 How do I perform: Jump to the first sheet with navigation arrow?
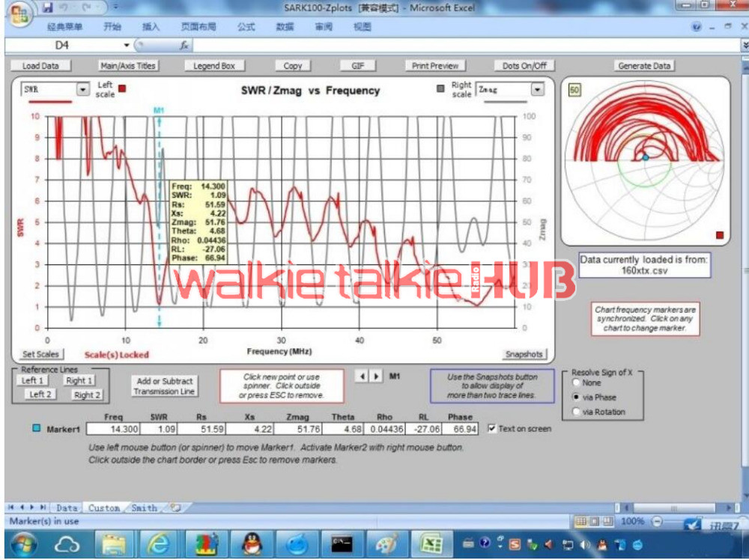click(10, 508)
